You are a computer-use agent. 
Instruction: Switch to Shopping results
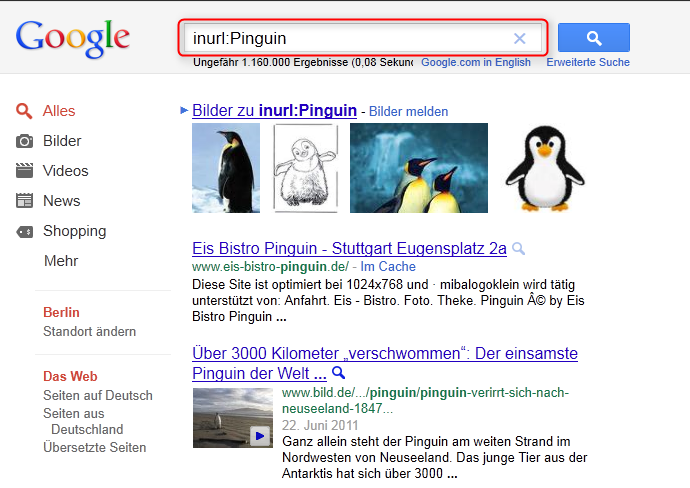[x=74, y=231]
